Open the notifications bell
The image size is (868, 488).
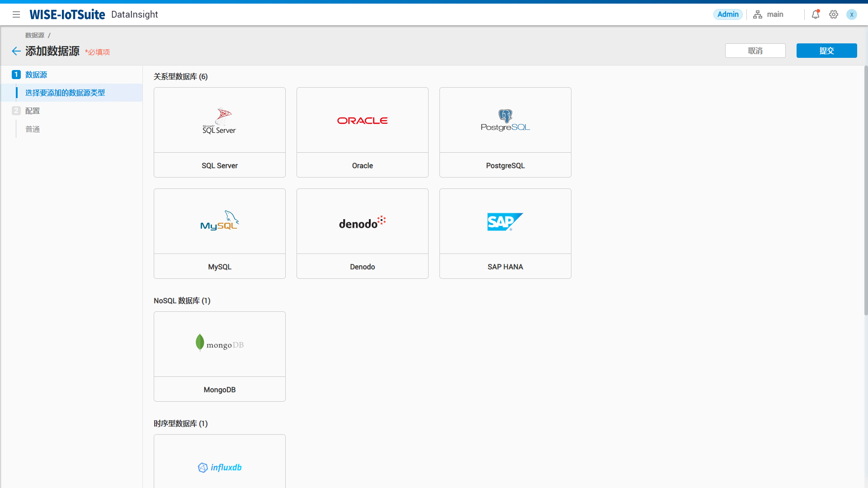point(815,14)
